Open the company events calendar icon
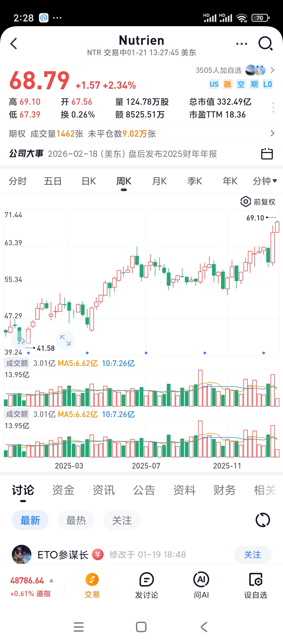 [267, 154]
